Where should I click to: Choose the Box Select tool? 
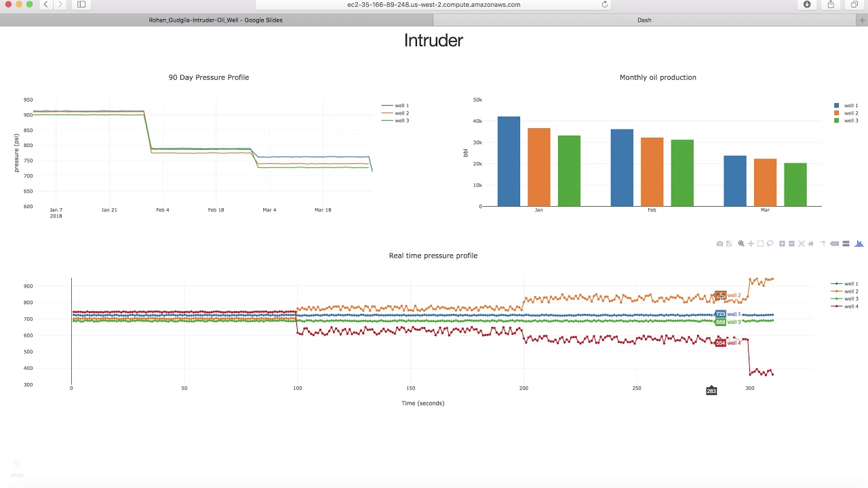(760, 244)
